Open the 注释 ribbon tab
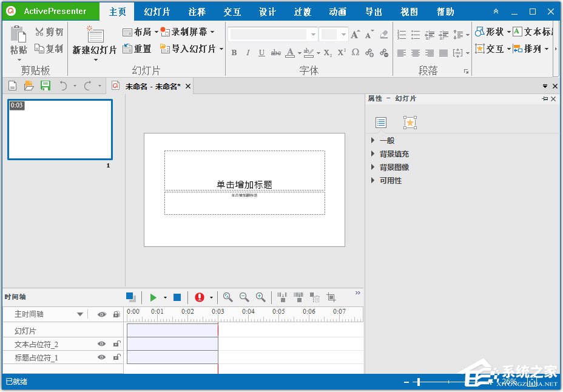 [x=197, y=12]
